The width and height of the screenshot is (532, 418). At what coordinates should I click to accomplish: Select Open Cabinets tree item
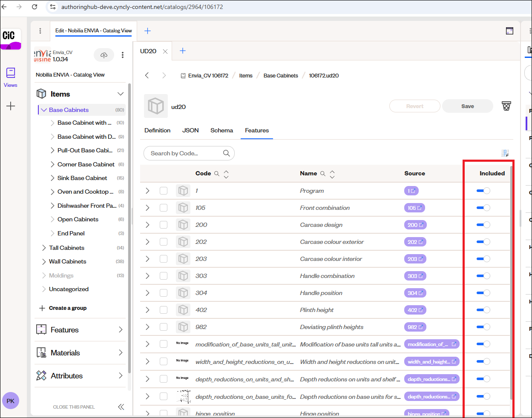(78, 219)
